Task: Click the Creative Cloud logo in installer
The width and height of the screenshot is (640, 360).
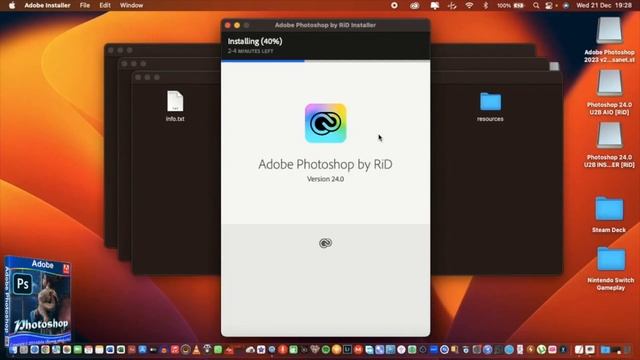Action: [x=325, y=123]
